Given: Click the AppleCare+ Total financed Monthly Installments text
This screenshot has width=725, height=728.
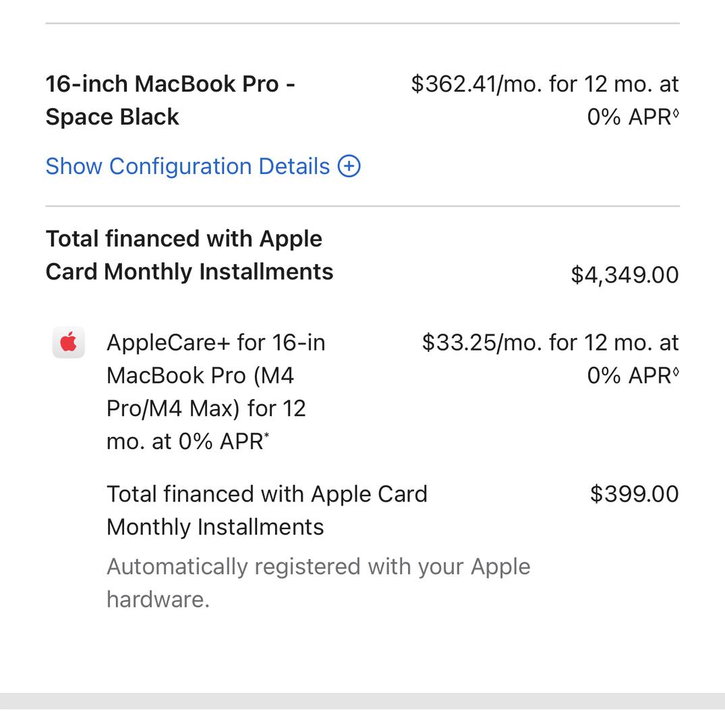Looking at the screenshot, I should (x=267, y=510).
